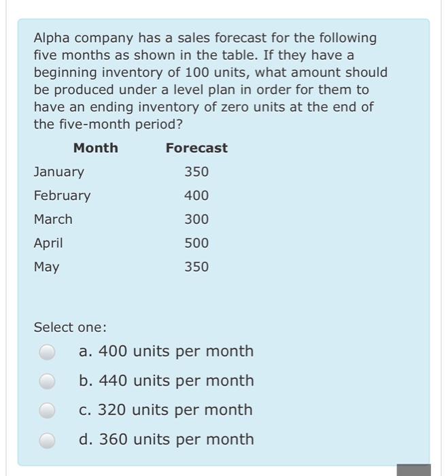Select the January row label
The image size is (448, 476).
click(x=59, y=172)
